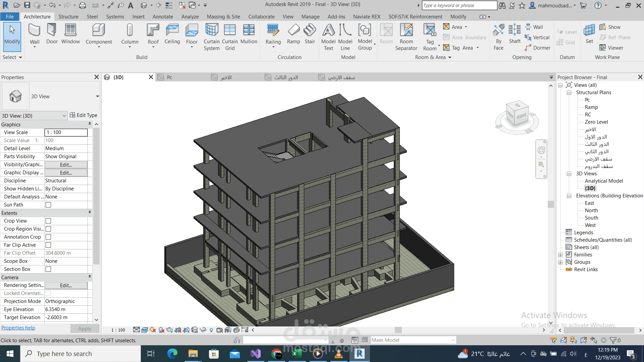
Task: Select the Dormer opening tool
Action: (538, 48)
